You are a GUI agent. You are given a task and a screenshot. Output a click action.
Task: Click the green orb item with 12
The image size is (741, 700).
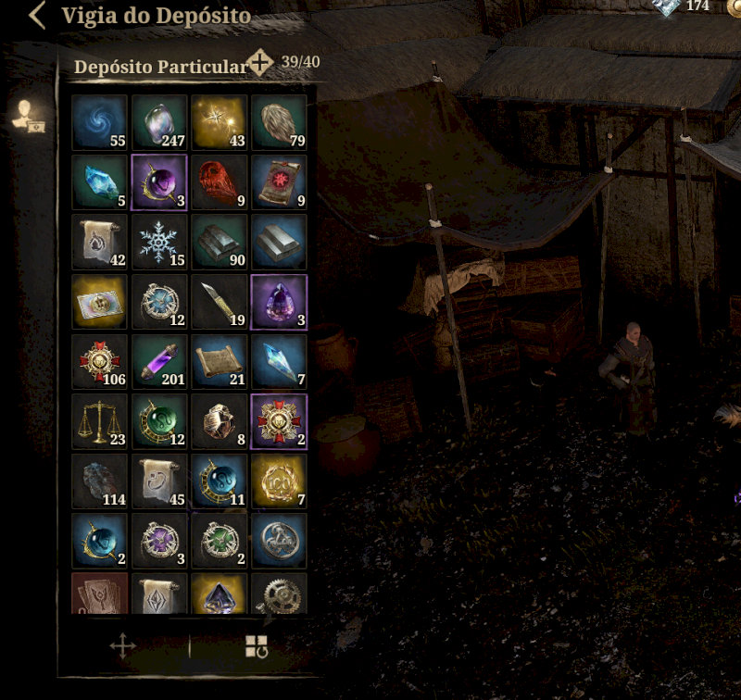point(159,421)
